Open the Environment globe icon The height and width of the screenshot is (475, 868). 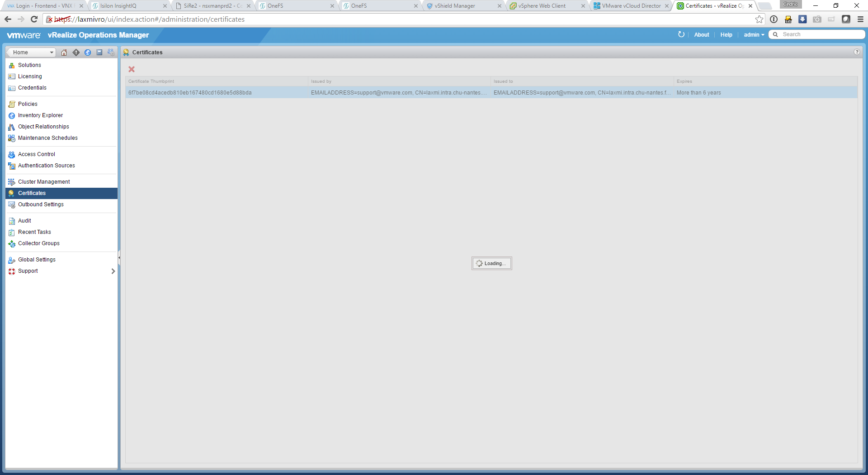coord(88,52)
